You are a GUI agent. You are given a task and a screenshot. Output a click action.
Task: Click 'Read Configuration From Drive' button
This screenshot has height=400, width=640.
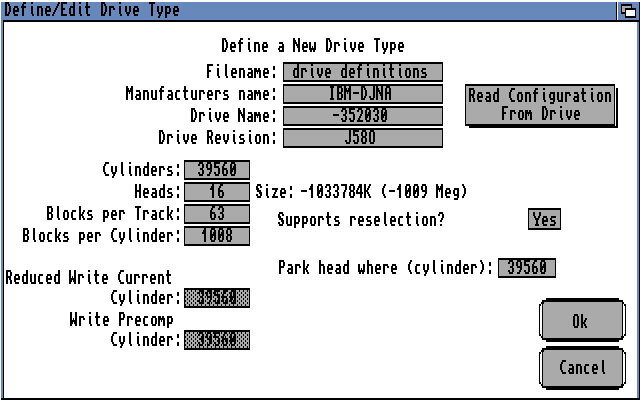click(x=541, y=106)
